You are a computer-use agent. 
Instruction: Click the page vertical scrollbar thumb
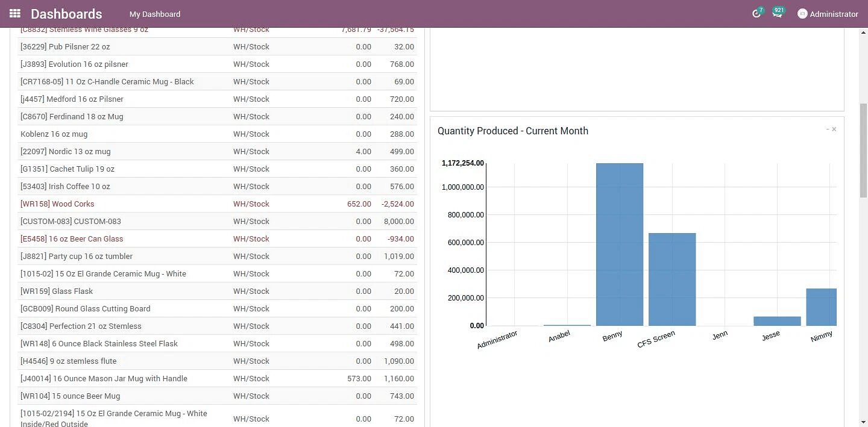pyautogui.click(x=863, y=151)
